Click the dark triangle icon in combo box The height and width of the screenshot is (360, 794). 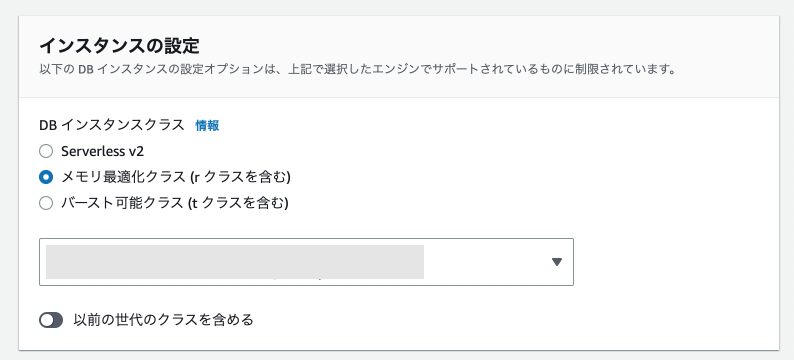click(x=557, y=262)
